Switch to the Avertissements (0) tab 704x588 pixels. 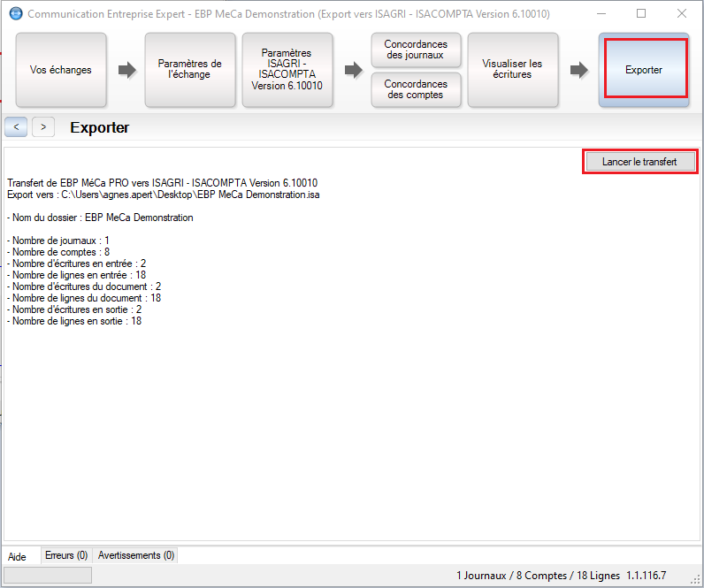(x=136, y=555)
